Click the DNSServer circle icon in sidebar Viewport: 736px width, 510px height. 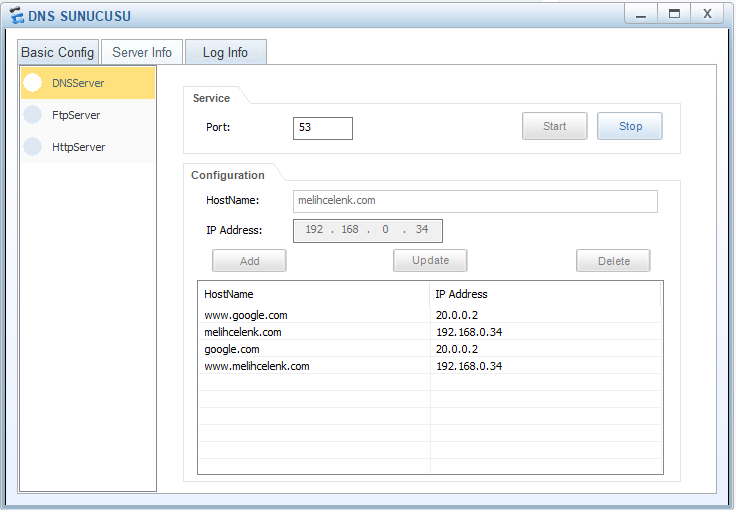pyautogui.click(x=33, y=83)
